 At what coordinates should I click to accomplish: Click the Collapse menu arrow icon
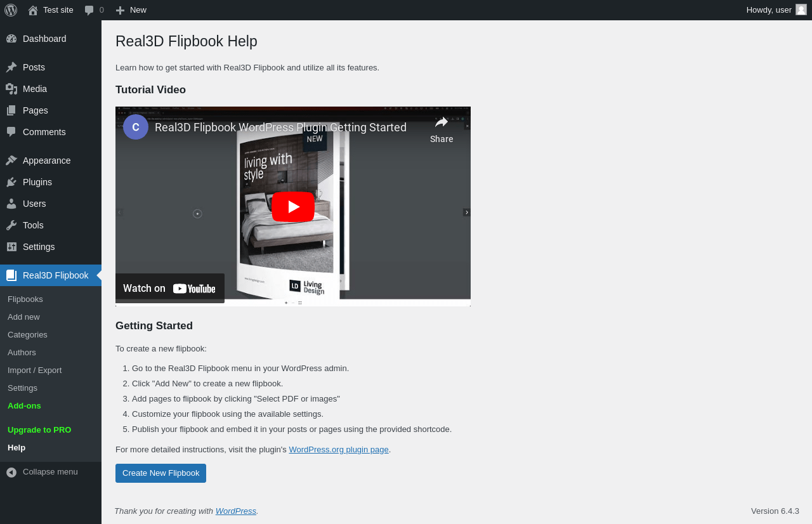[x=11, y=472]
